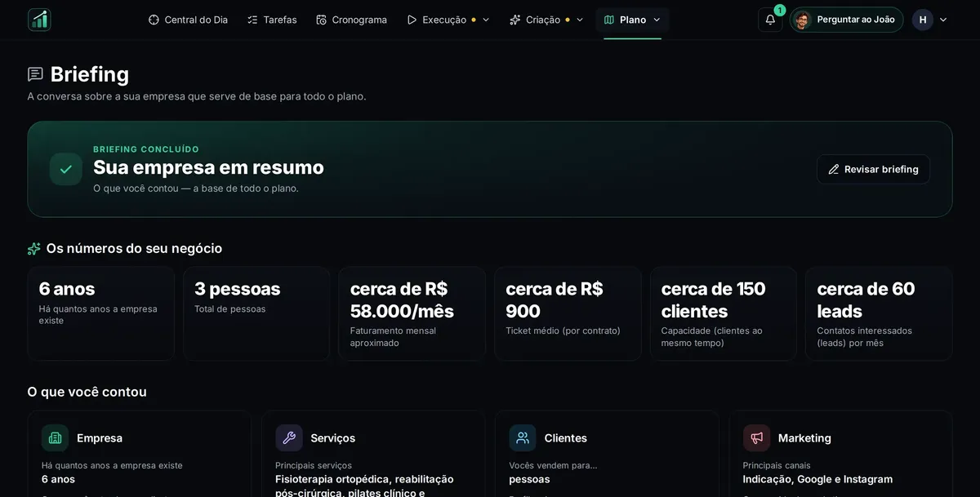Click the Criação sparkles icon
980x497 pixels.
[515, 20]
